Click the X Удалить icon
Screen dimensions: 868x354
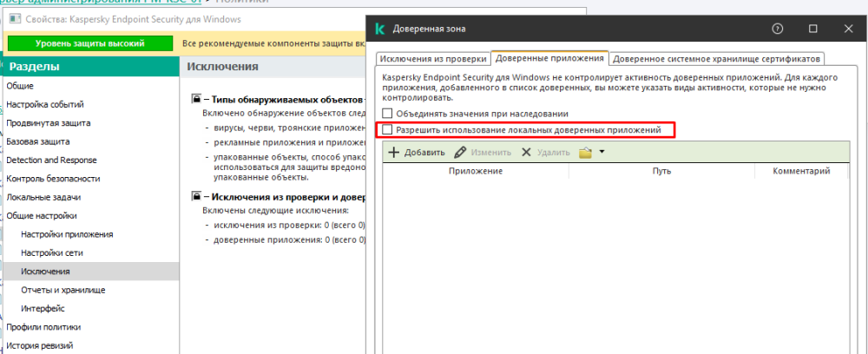pyautogui.click(x=527, y=152)
